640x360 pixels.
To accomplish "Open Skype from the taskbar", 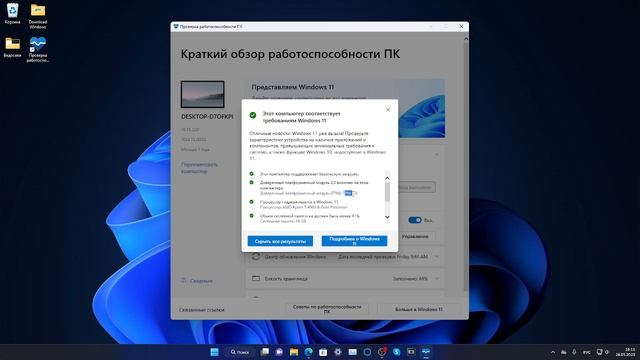I will 396,352.
